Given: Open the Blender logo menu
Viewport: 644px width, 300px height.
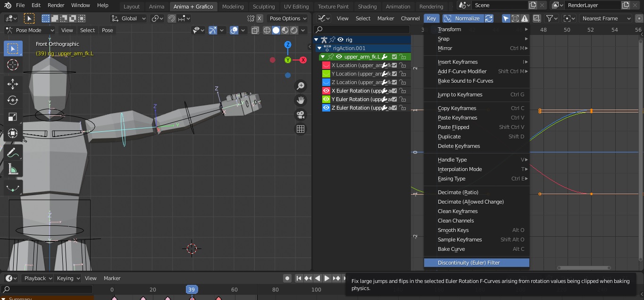Looking at the screenshot, I should [8, 5].
